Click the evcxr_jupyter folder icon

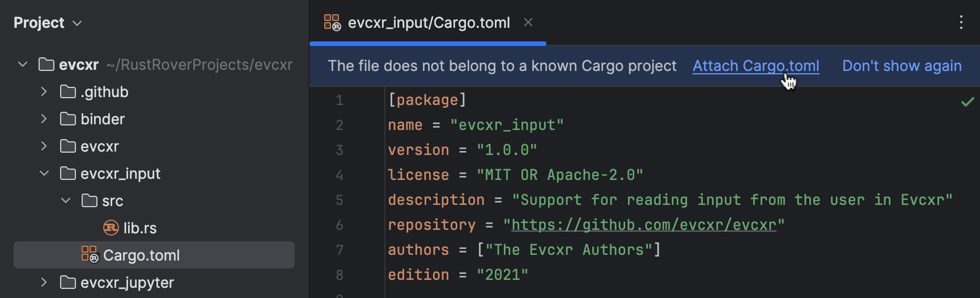pyautogui.click(x=68, y=283)
